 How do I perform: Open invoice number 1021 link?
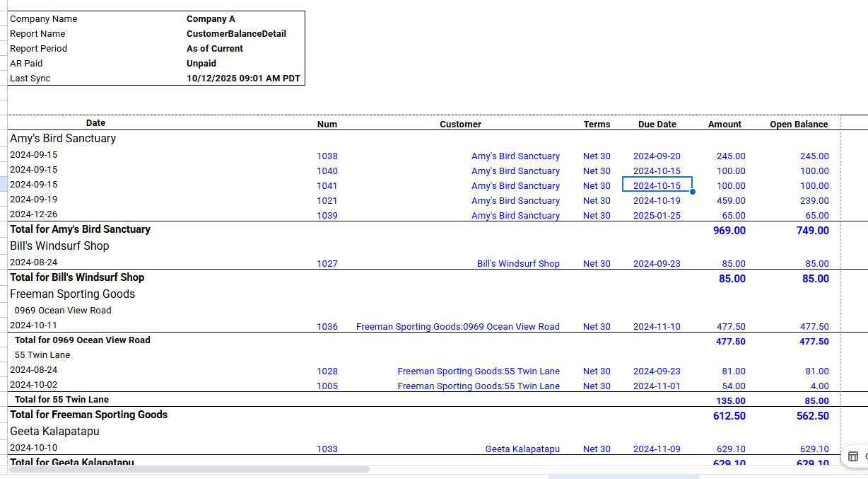point(327,201)
